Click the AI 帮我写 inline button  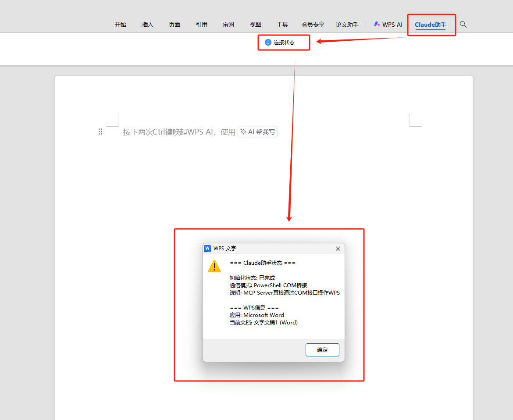[x=257, y=132]
